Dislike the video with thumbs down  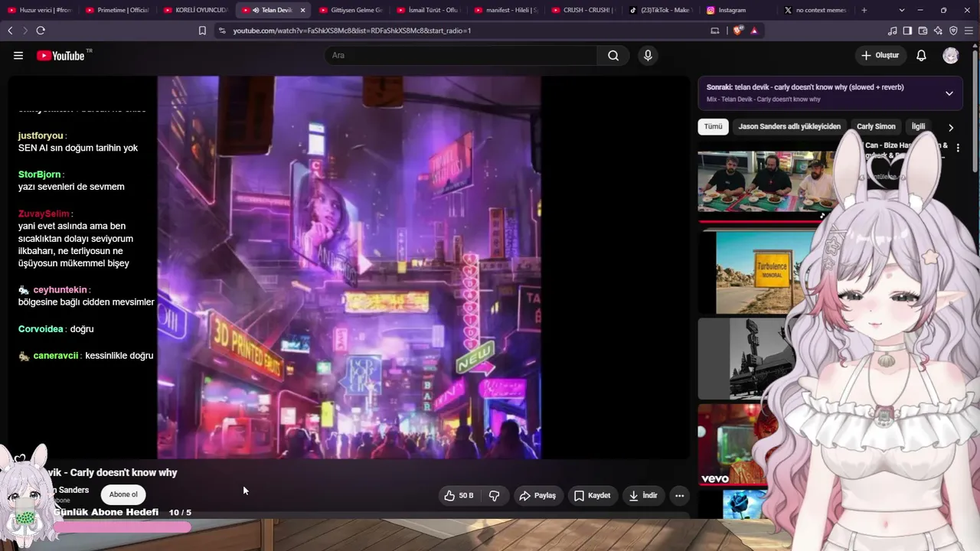click(x=495, y=495)
